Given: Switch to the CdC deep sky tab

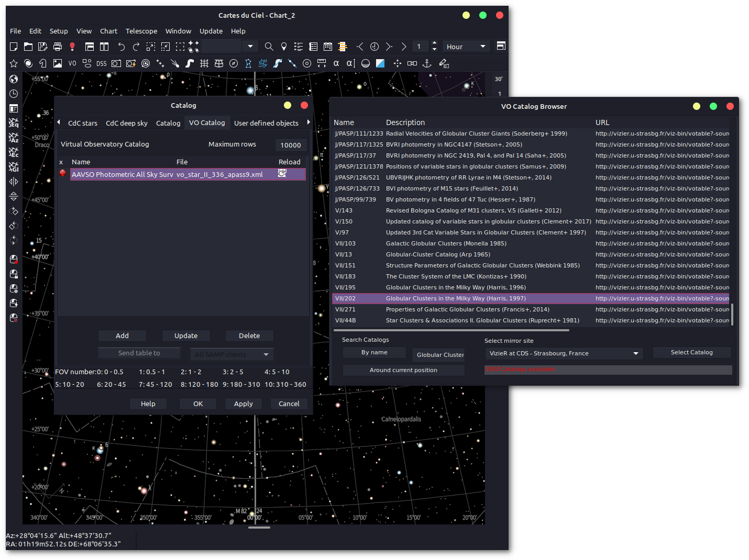Looking at the screenshot, I should (127, 123).
